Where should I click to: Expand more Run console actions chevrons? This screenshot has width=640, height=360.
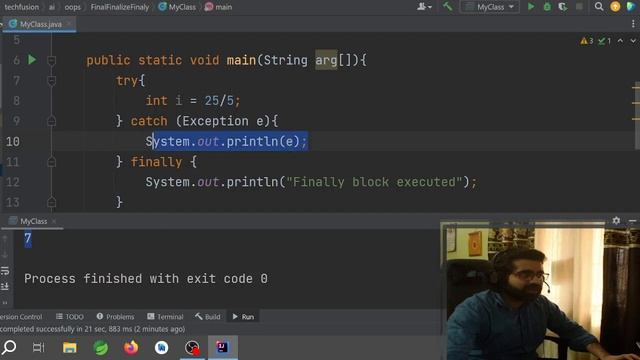click(5, 303)
